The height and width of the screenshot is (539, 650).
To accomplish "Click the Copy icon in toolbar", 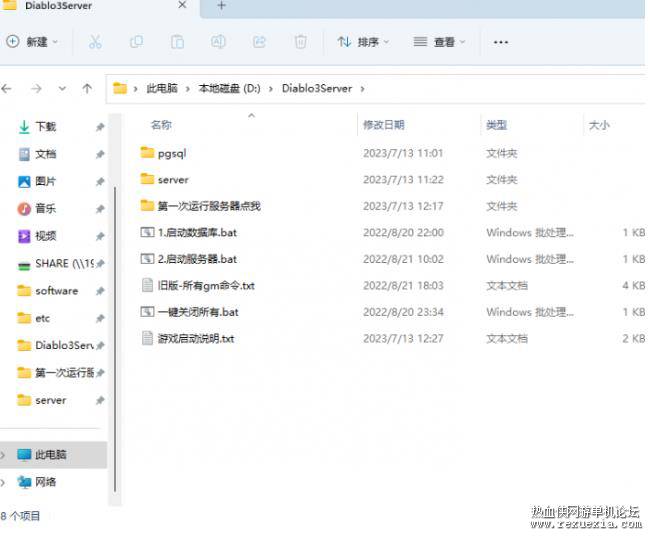I will 136,42.
